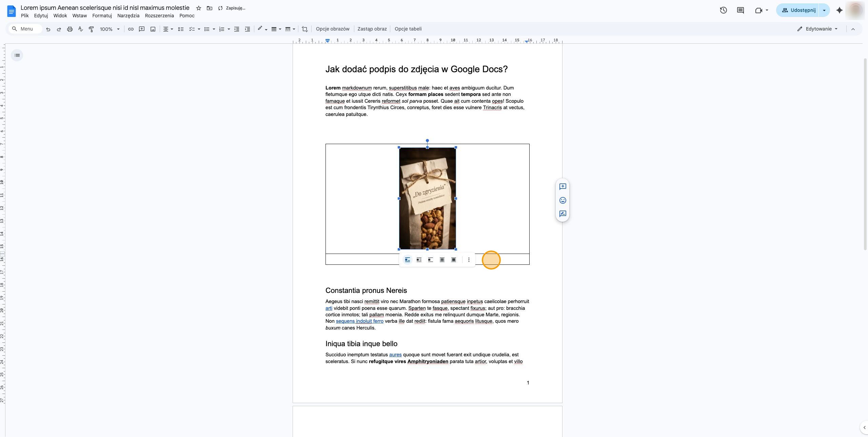Open the Narzędzia menu
Viewport: 868px width, 437px height.
(x=128, y=16)
